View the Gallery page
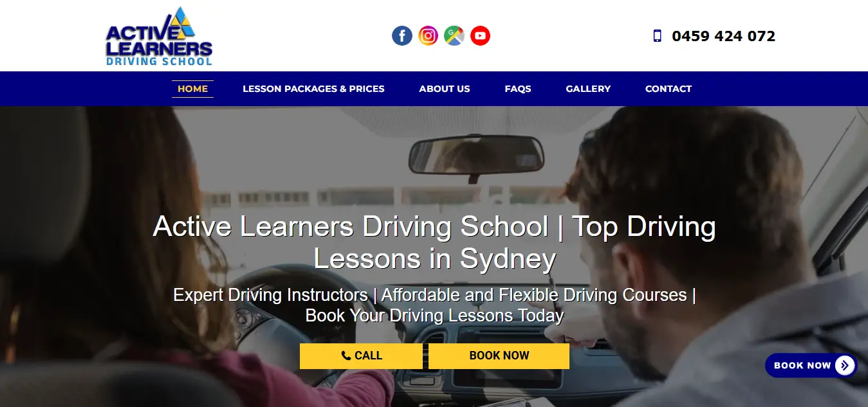868x407 pixels. [588, 89]
